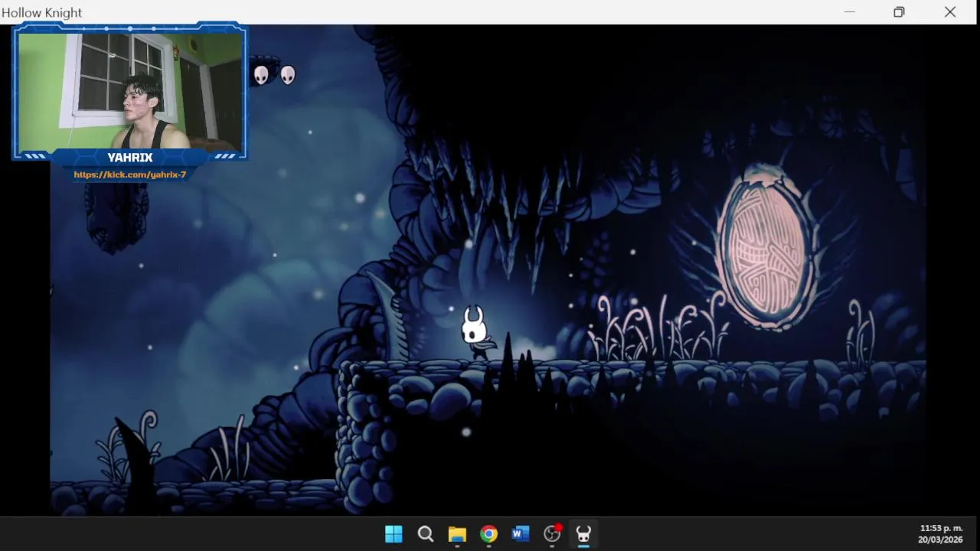Open the kick.com/yahrix-7 link text
Screen dimensions: 980x551
coord(130,174)
